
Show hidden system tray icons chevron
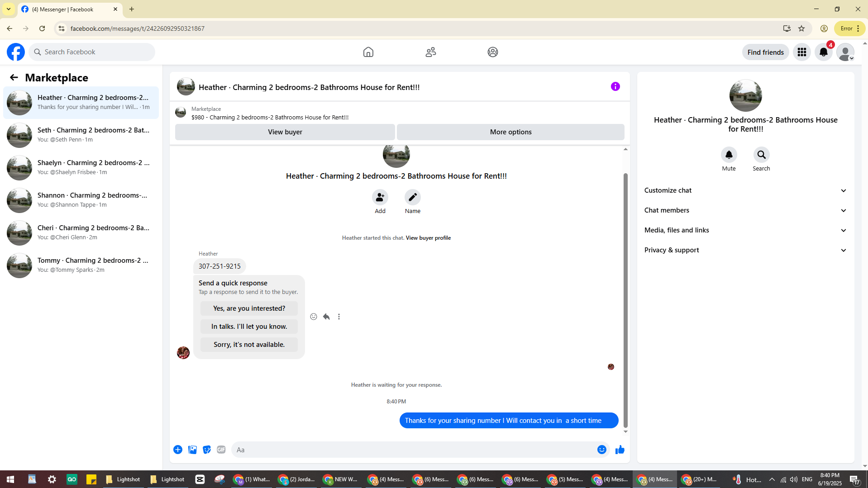click(772, 479)
